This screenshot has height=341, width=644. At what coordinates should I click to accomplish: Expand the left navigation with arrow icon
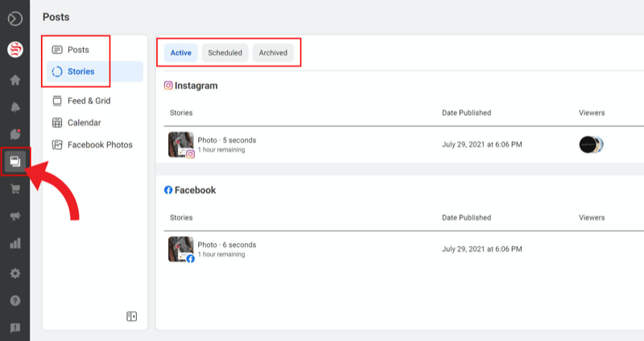(x=14, y=17)
